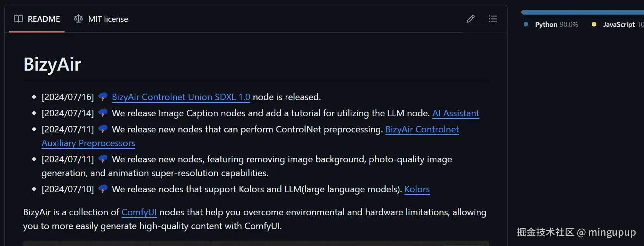
Task: Click the pencil icon to edit README
Action: pos(470,19)
